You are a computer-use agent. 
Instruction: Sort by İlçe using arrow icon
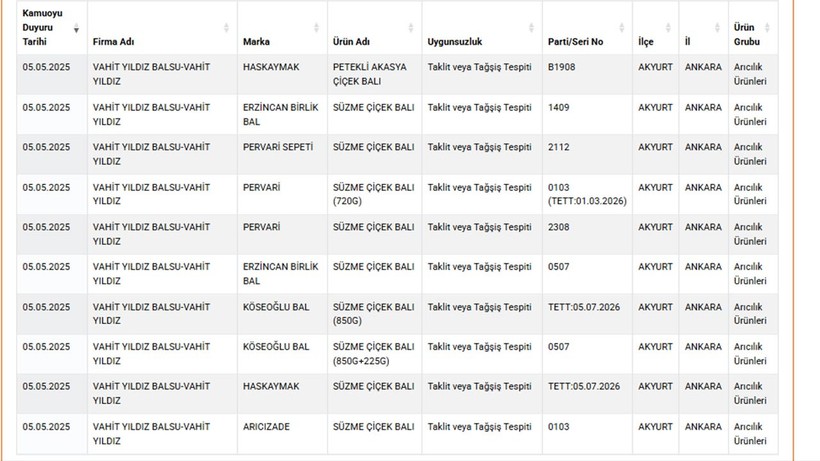click(x=668, y=28)
